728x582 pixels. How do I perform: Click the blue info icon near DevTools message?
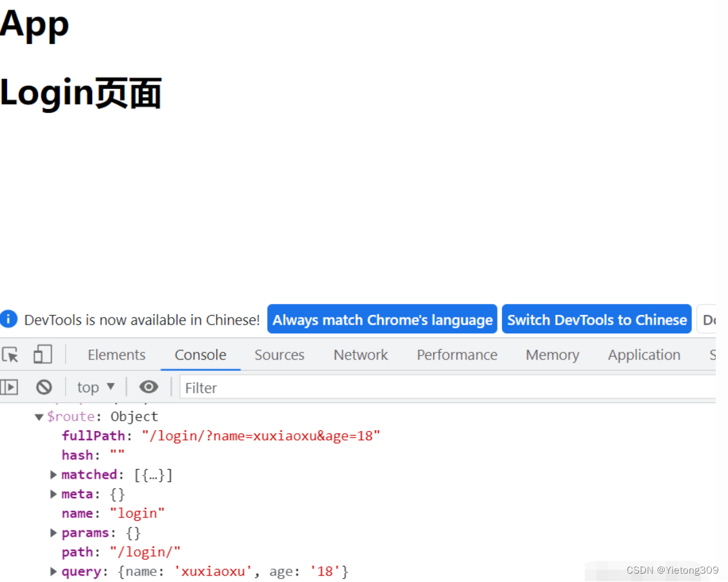click(9, 319)
